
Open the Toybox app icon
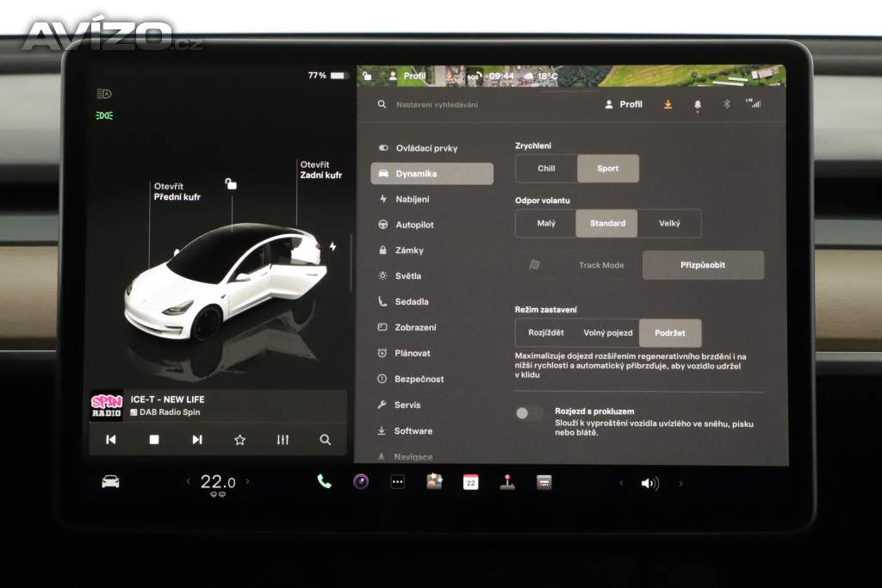tap(434, 482)
